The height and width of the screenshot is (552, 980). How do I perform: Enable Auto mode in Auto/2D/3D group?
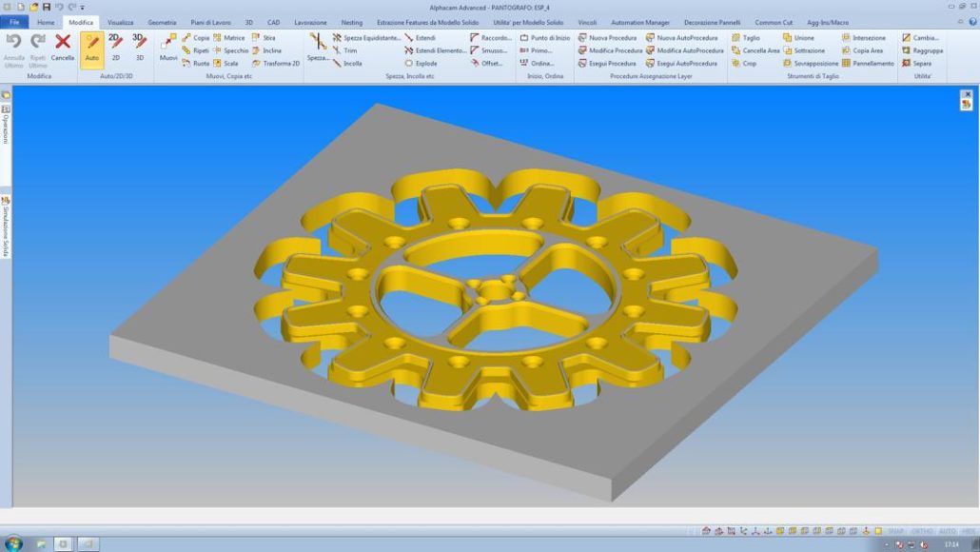point(92,49)
